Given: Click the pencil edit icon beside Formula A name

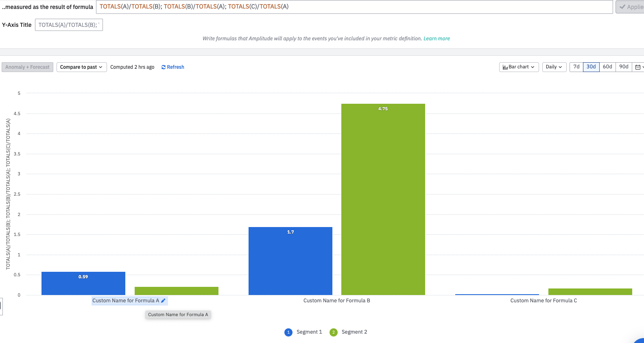Looking at the screenshot, I should point(163,301).
